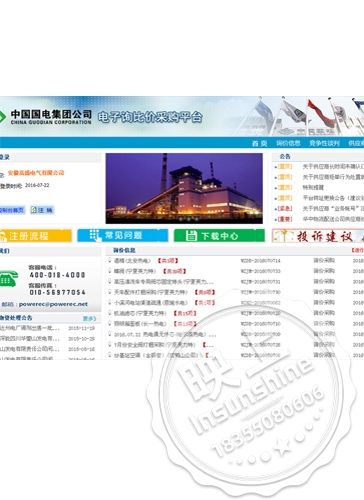The width and height of the screenshot is (364, 500).
Task: Click the bulb icon beside 照明箱面板 row
Action: click(110, 324)
